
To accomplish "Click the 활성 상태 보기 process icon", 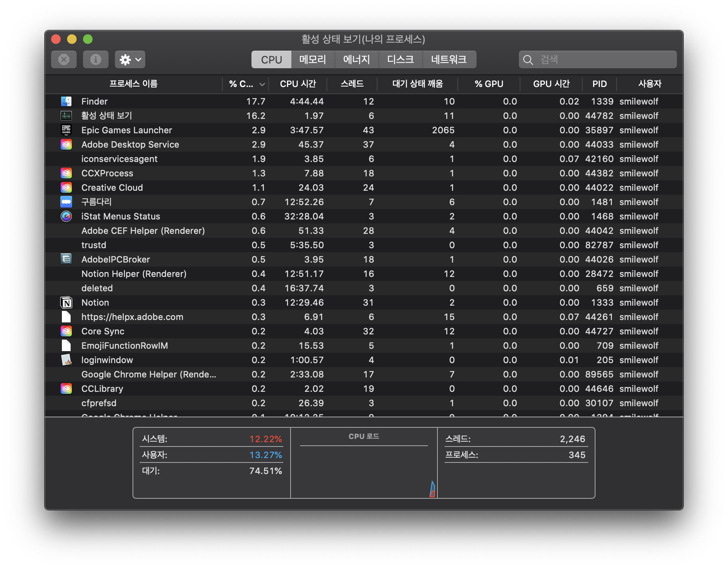I will tap(66, 116).
